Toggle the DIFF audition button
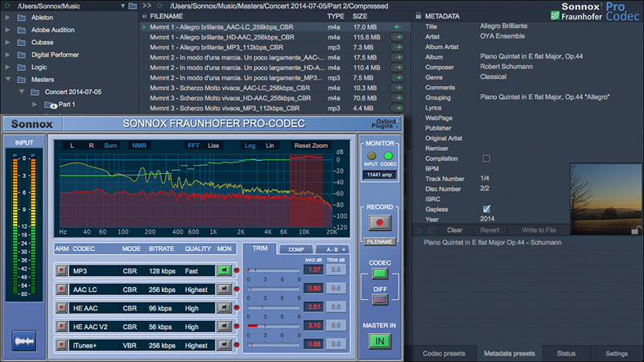 tap(379, 299)
